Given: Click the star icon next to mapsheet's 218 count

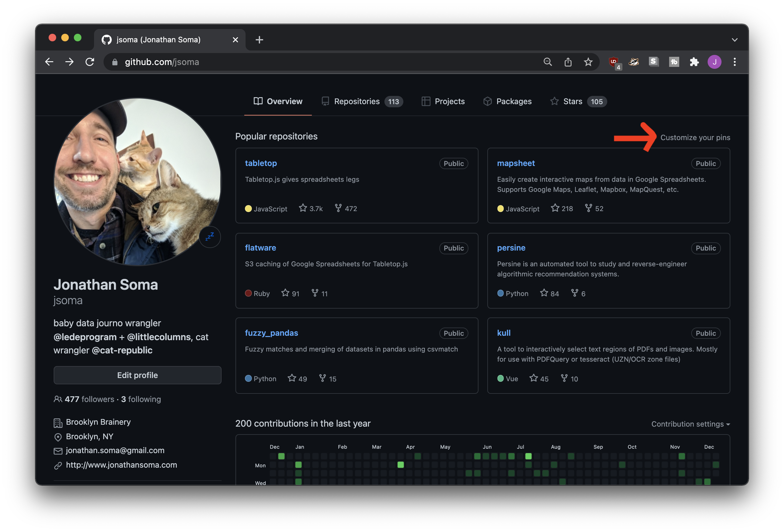Looking at the screenshot, I should 554,208.
